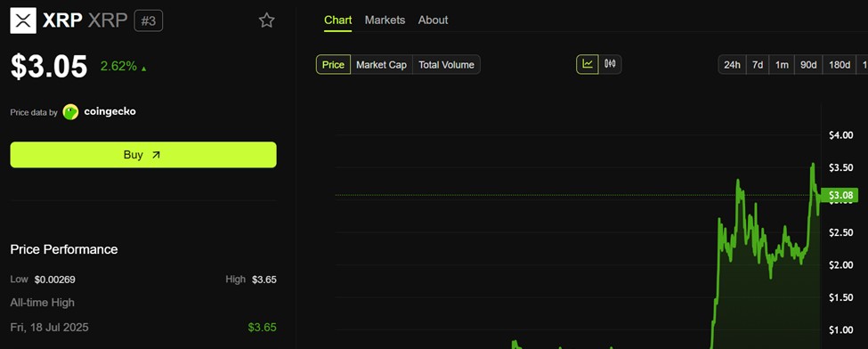This screenshot has width=868, height=349.
Task: Add XRP to favorites with star icon
Action: tap(267, 20)
